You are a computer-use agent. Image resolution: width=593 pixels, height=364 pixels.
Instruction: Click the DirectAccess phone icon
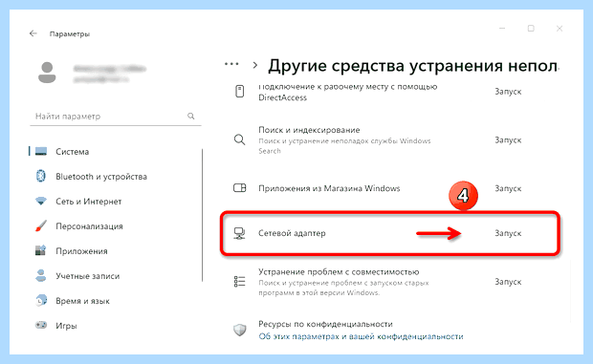tap(240, 92)
